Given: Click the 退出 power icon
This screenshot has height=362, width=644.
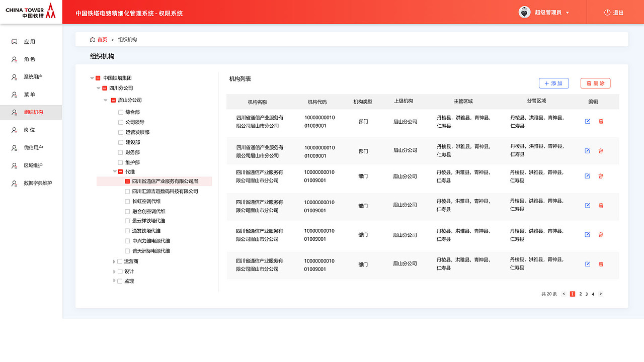Looking at the screenshot, I should 607,13.
